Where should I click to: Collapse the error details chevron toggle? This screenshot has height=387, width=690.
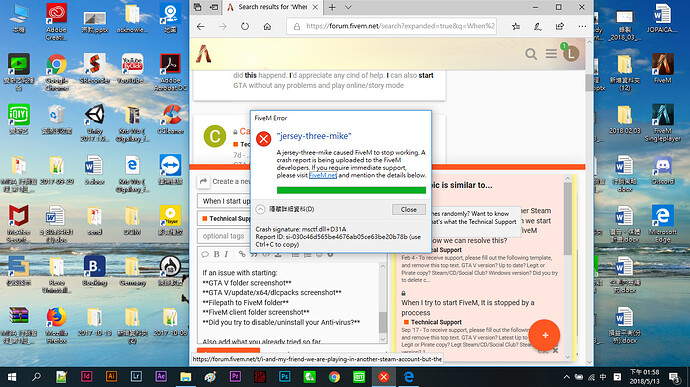point(261,209)
